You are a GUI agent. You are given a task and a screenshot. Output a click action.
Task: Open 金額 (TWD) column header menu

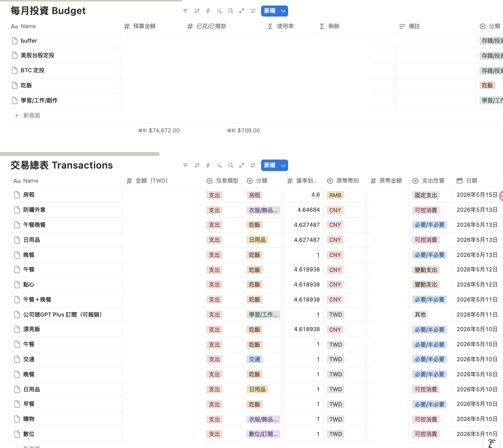(147, 181)
